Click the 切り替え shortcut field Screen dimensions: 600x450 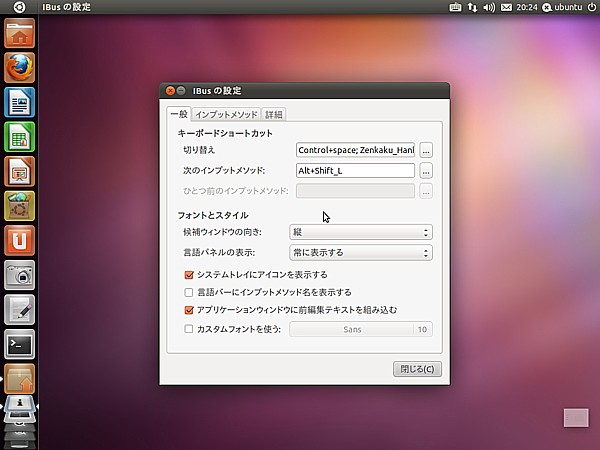(355, 150)
